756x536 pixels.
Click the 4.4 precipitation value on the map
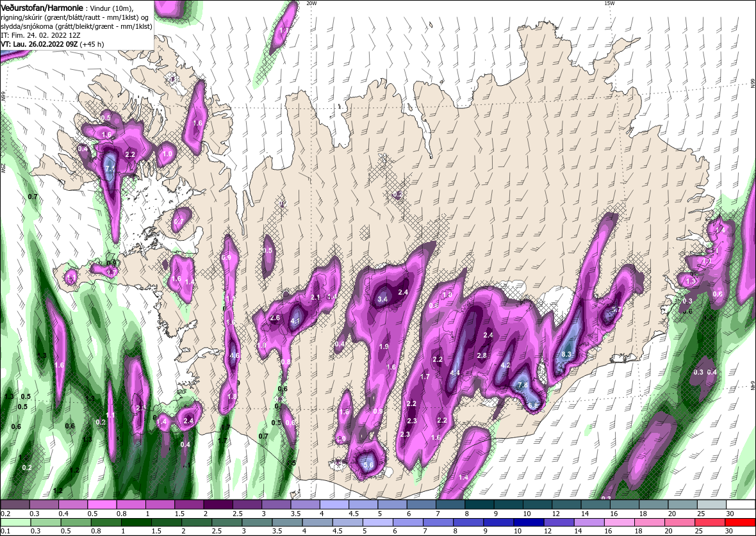coord(455,373)
